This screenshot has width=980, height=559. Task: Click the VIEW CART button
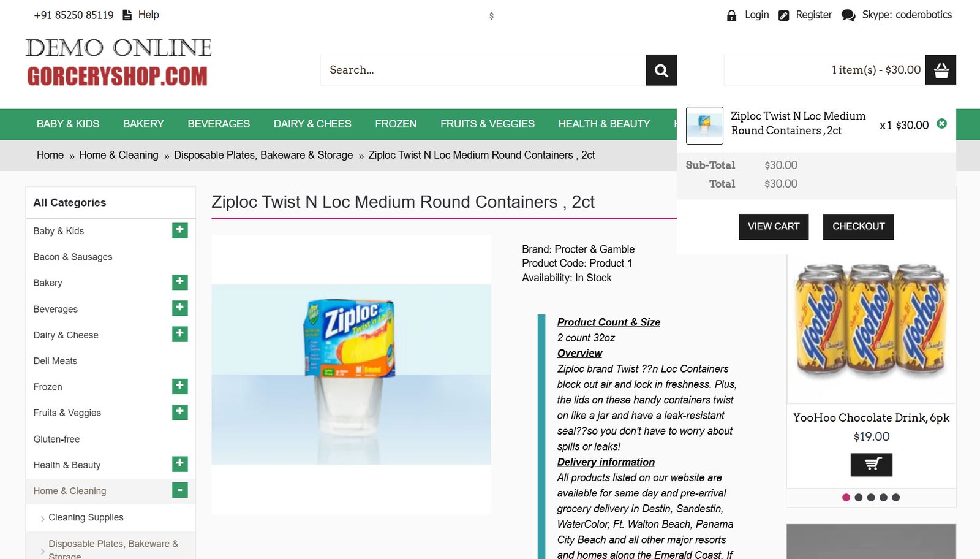774,227
